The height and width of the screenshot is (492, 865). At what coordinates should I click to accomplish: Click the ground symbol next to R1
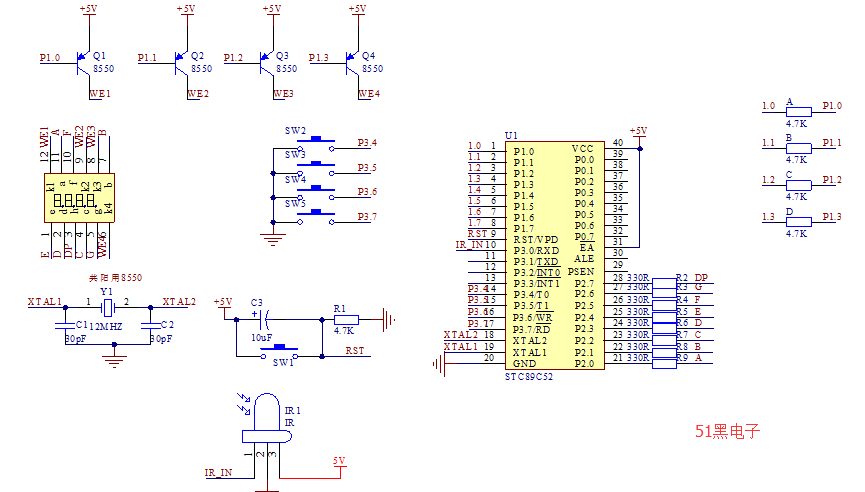[389, 319]
